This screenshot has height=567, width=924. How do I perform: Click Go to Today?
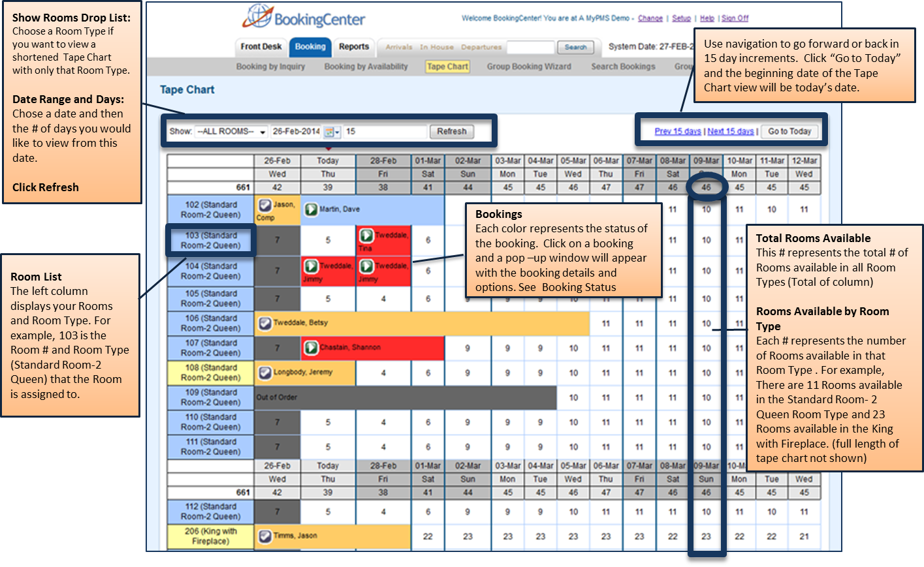pyautogui.click(x=791, y=130)
